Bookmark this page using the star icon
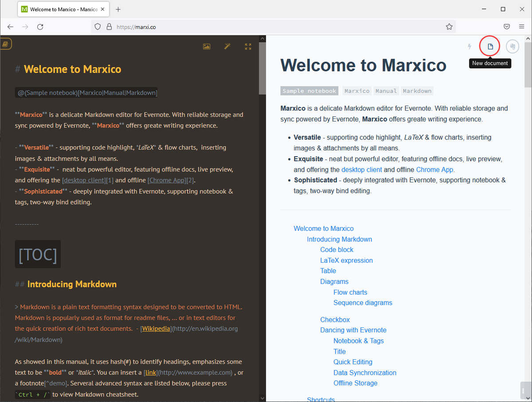Screen dimensions: 532x402 449,27
